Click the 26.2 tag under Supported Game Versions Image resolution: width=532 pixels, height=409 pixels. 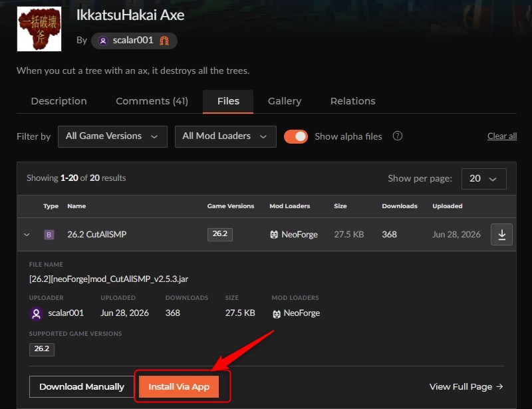point(42,349)
